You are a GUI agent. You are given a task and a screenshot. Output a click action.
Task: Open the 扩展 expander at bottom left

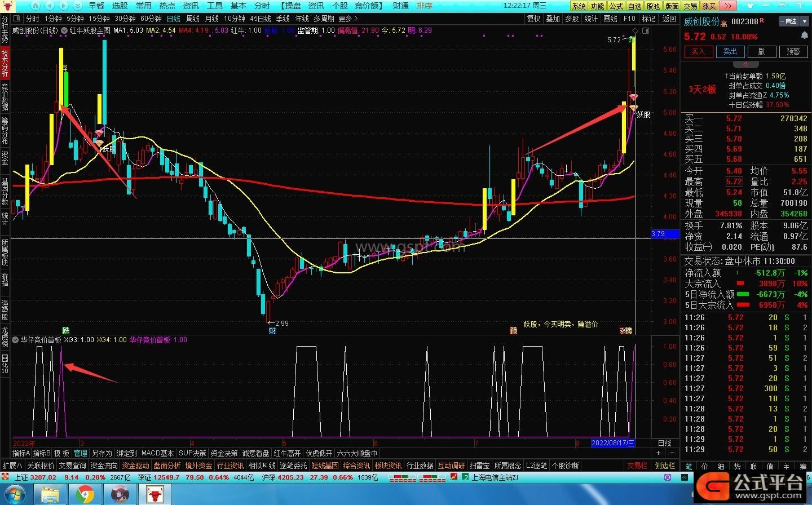click(x=12, y=466)
